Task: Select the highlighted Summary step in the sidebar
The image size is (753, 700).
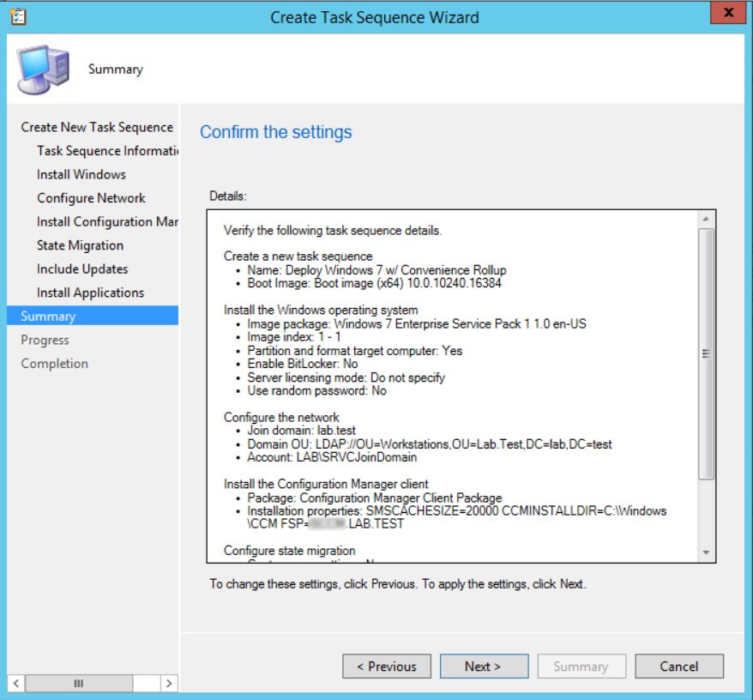Action: click(x=93, y=316)
